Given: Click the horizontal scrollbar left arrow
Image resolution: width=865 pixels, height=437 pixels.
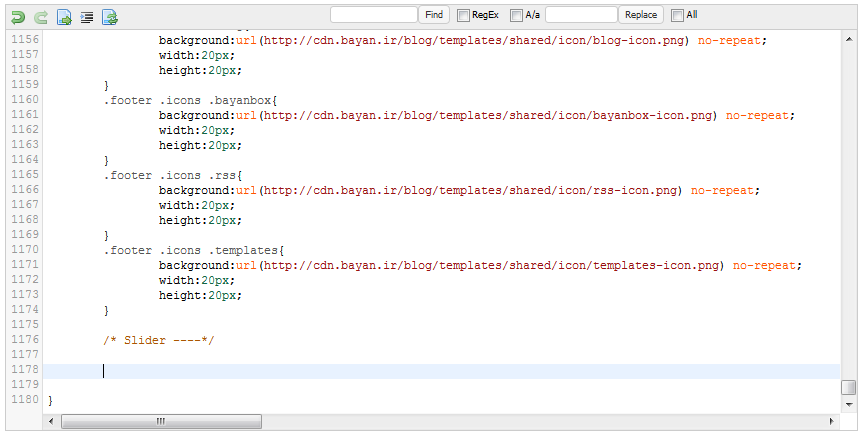Looking at the screenshot, I should pos(51,422).
